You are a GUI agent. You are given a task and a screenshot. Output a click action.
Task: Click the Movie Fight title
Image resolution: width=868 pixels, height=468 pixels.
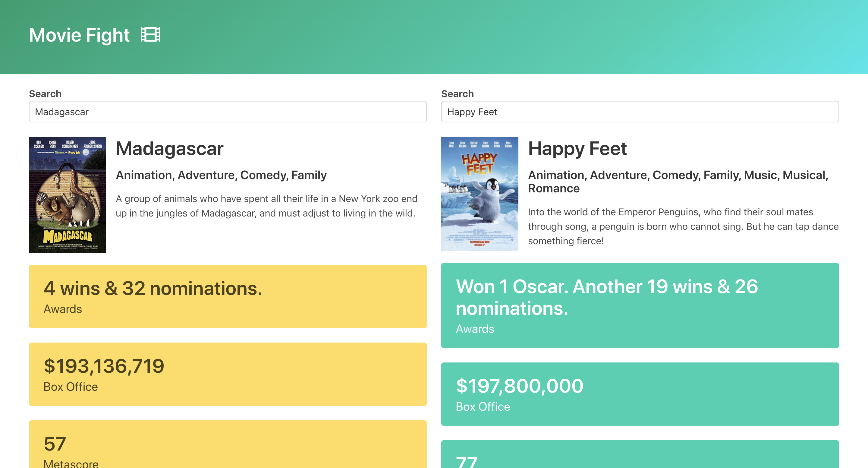(79, 35)
